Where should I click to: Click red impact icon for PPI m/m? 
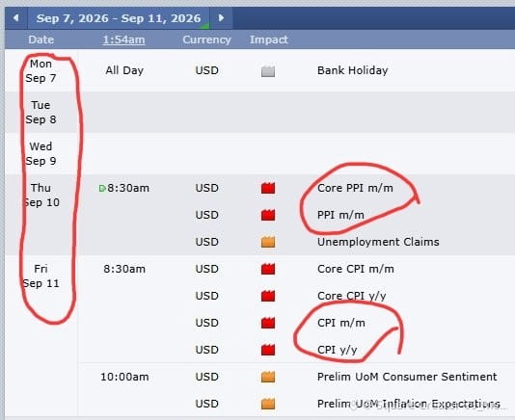tap(268, 215)
